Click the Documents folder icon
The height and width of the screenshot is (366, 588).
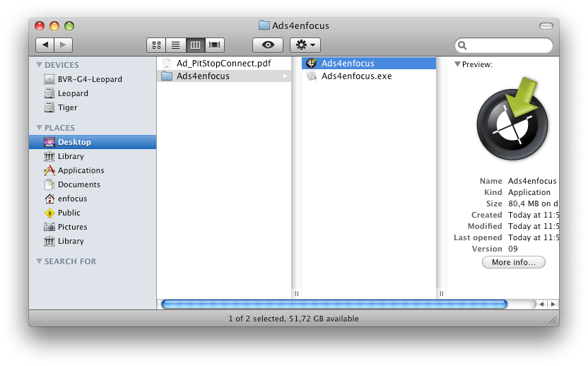(x=49, y=184)
